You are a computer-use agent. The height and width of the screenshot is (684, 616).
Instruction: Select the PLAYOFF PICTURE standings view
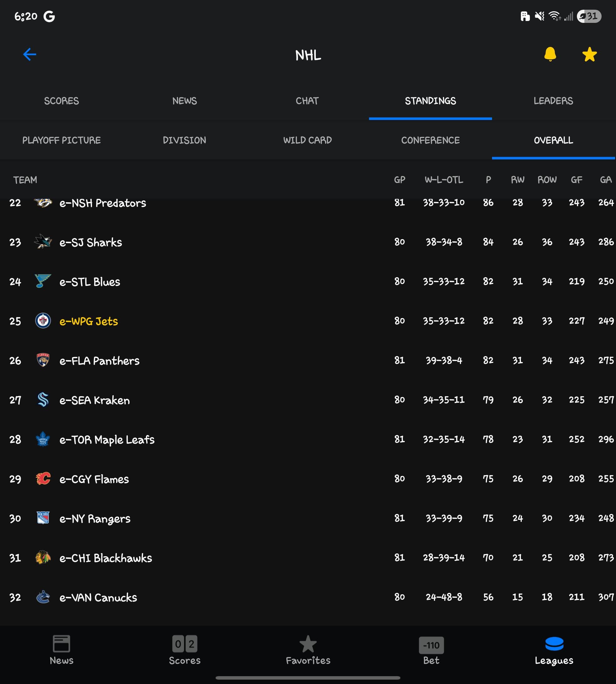[x=61, y=140]
